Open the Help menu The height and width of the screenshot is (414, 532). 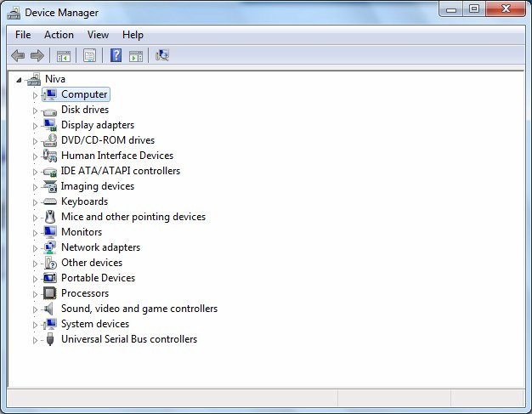(x=133, y=35)
